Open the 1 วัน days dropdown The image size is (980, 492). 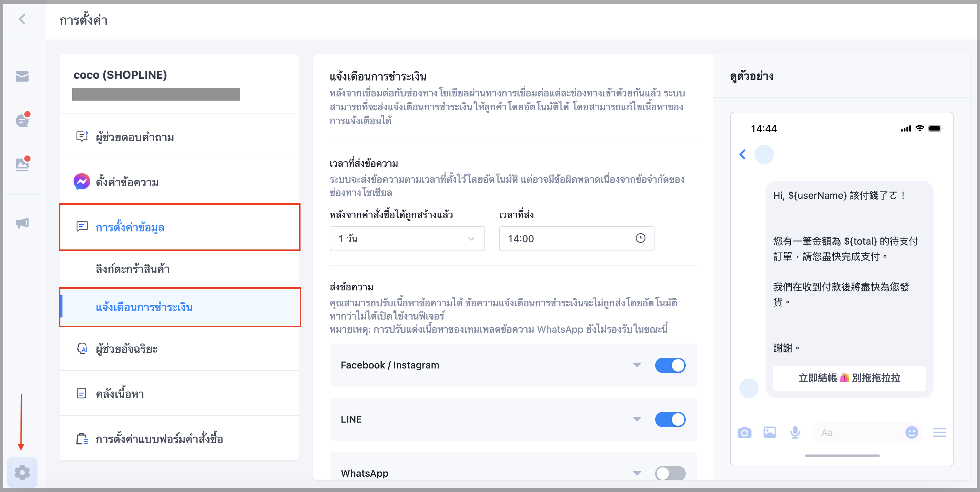tap(407, 239)
